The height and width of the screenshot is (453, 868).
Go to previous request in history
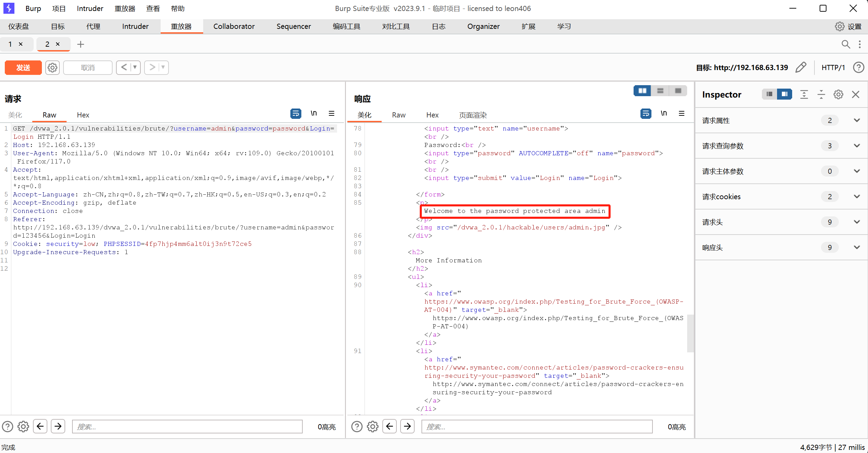pyautogui.click(x=124, y=67)
